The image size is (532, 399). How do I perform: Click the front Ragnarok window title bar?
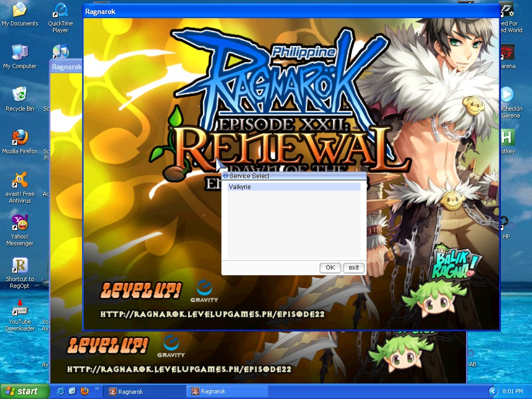tap(291, 11)
